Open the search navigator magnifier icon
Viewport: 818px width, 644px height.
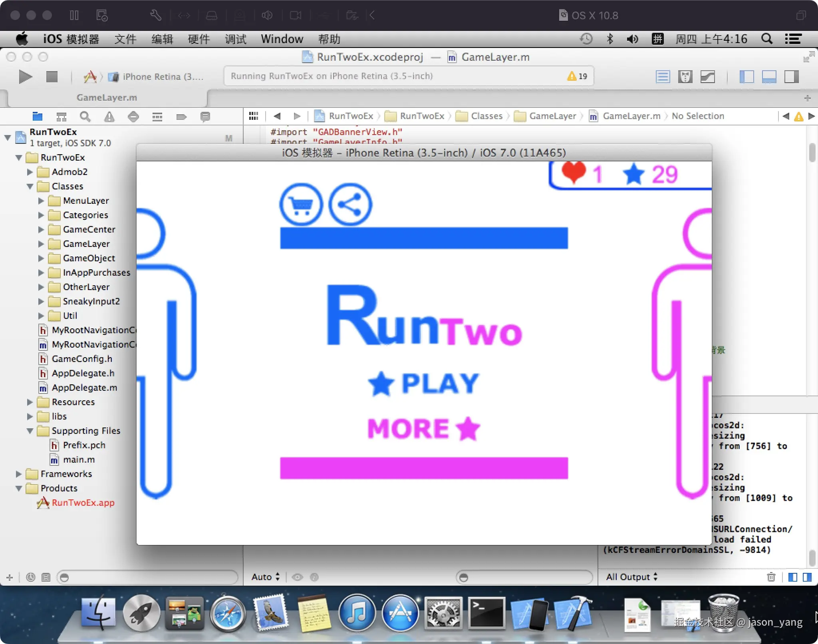[85, 117]
